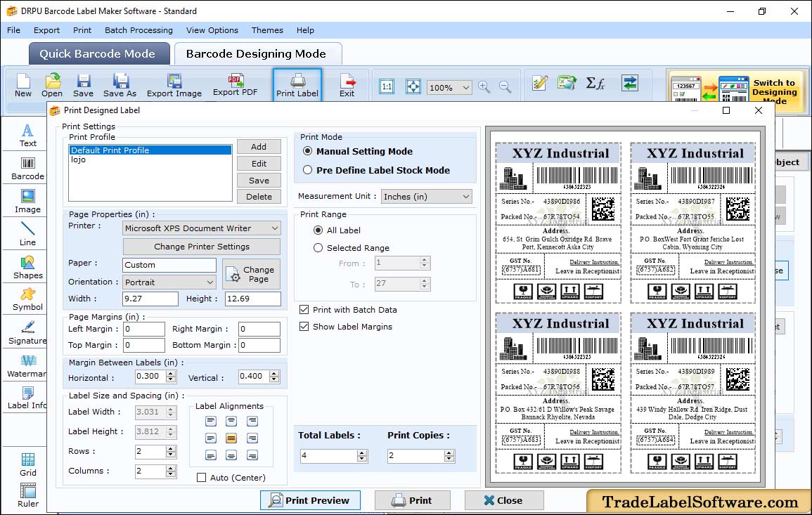Select Pre Define Label Stock Mode
The width and height of the screenshot is (812, 515).
pyautogui.click(x=308, y=170)
